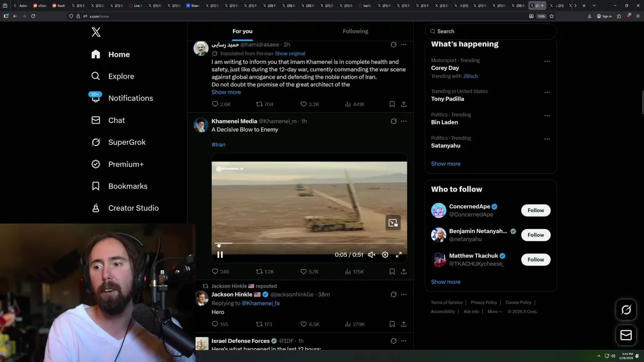Open more options on Jackson Hinkle post

(404, 295)
